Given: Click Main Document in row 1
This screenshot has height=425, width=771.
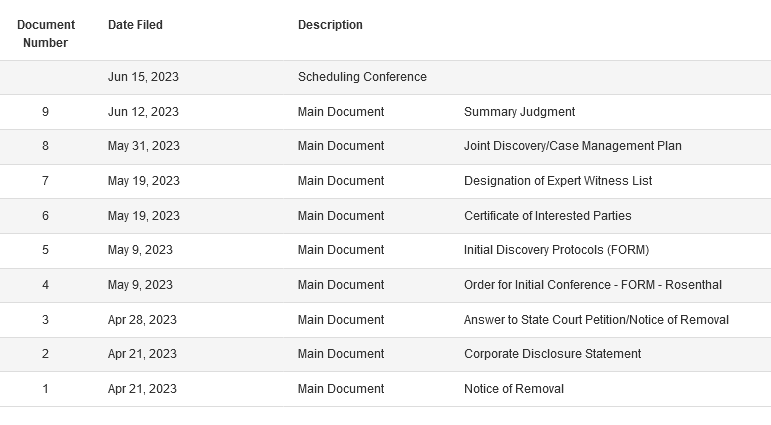Looking at the screenshot, I should pyautogui.click(x=341, y=389).
